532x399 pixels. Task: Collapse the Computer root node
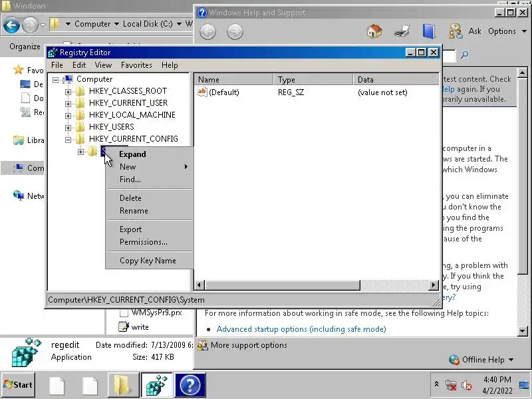click(56, 80)
